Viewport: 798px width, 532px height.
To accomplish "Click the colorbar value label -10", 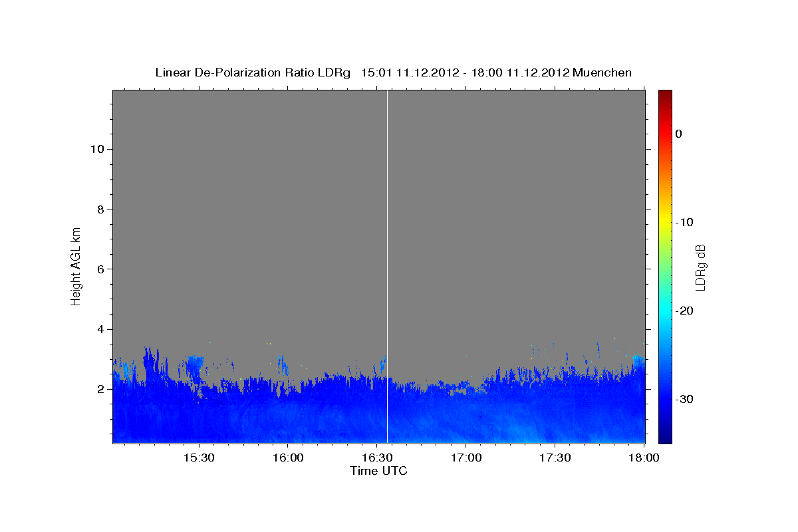I will pos(684,222).
